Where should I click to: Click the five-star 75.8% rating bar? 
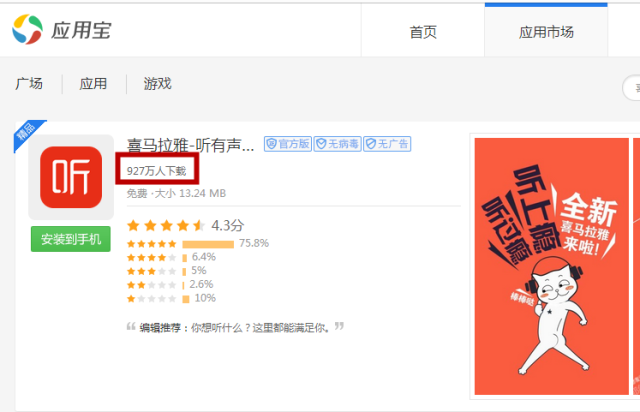coord(208,244)
